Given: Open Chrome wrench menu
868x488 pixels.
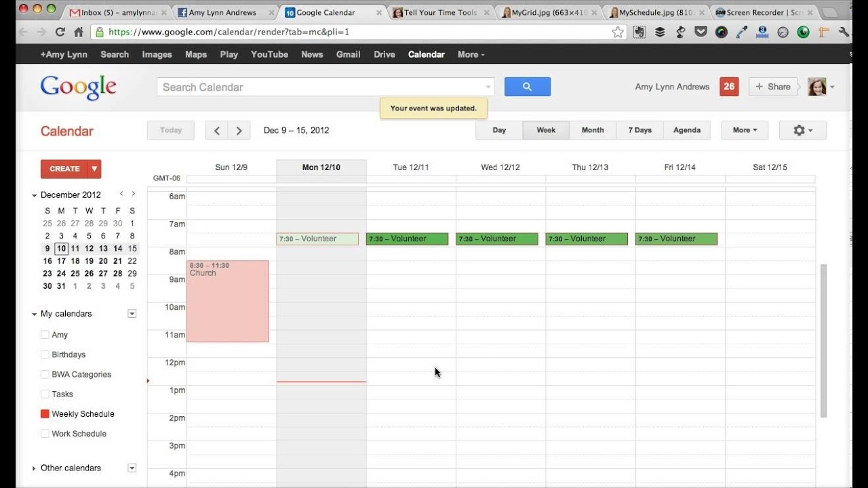Looking at the screenshot, I should [x=844, y=32].
